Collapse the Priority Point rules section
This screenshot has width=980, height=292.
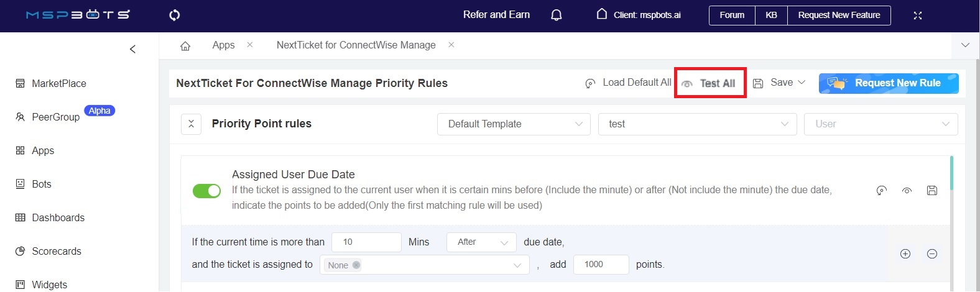tap(191, 124)
